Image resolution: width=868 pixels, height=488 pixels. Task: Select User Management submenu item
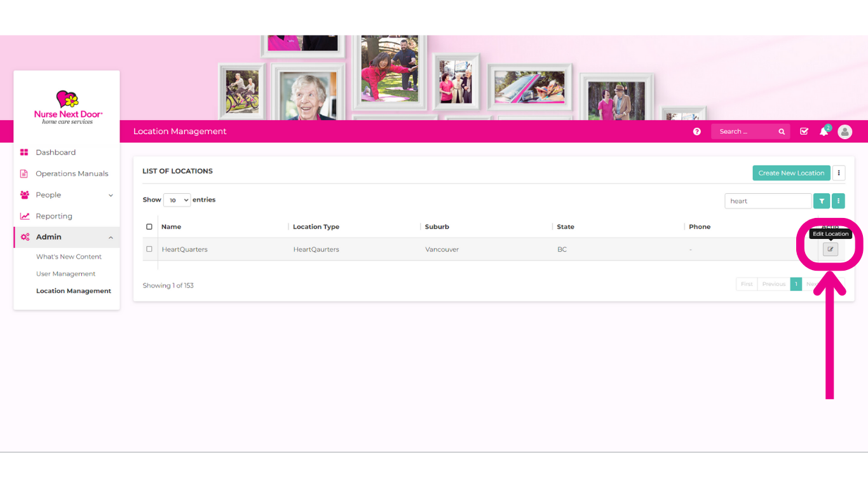click(x=65, y=274)
